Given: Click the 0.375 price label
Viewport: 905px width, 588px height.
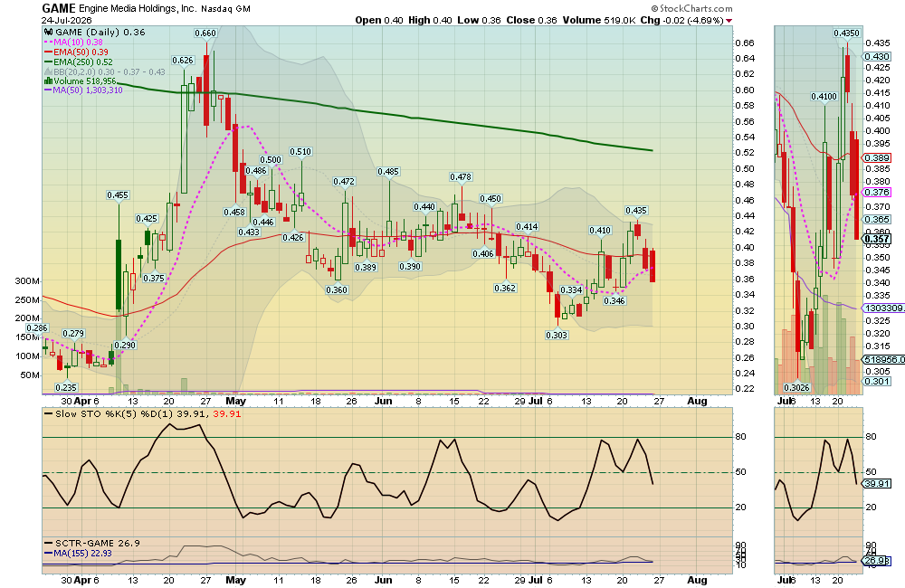Looking at the screenshot, I should click(154, 278).
